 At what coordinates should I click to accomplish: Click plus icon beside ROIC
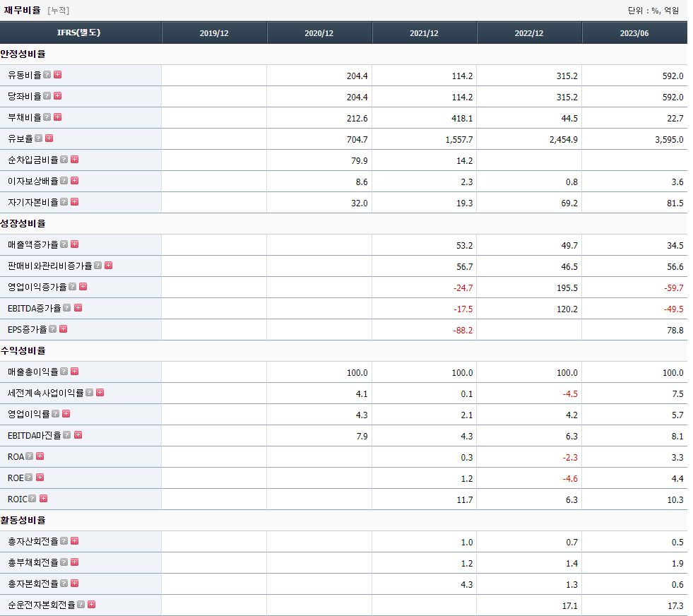coord(43,499)
